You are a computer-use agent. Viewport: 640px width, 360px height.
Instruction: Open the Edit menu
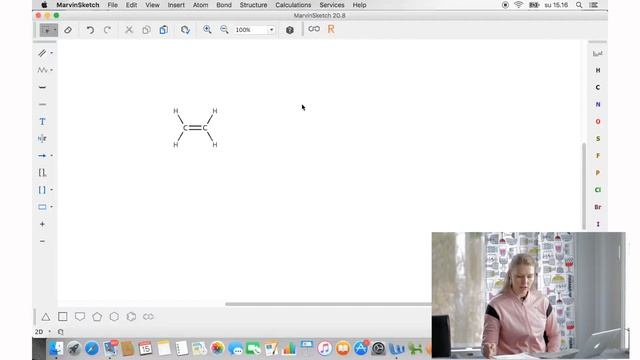click(x=131, y=5)
